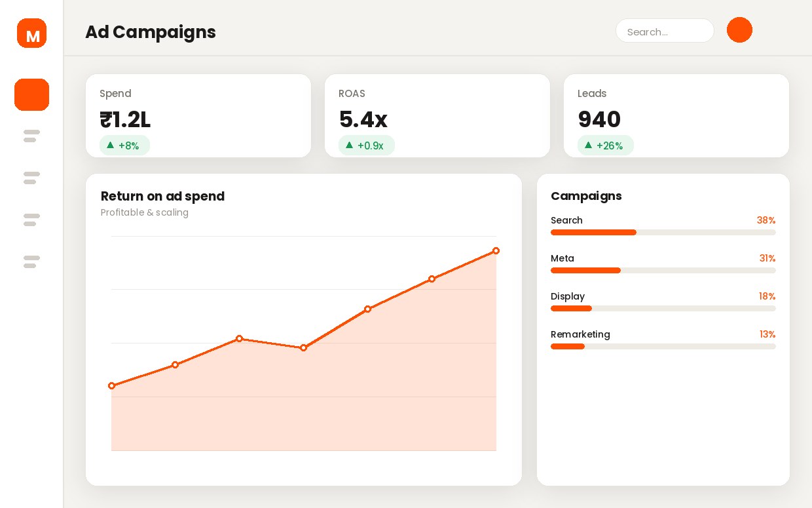
Task: Open the last sidebar menu icon
Action: tap(31, 262)
